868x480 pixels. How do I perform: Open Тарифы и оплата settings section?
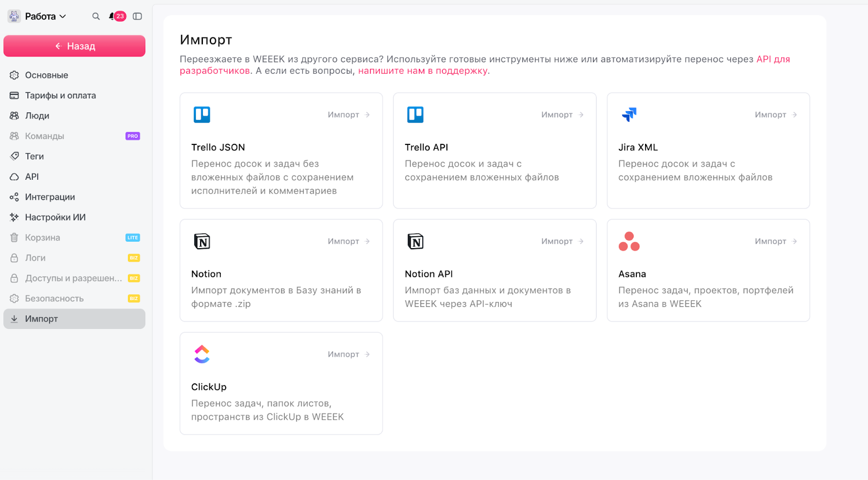coord(60,96)
